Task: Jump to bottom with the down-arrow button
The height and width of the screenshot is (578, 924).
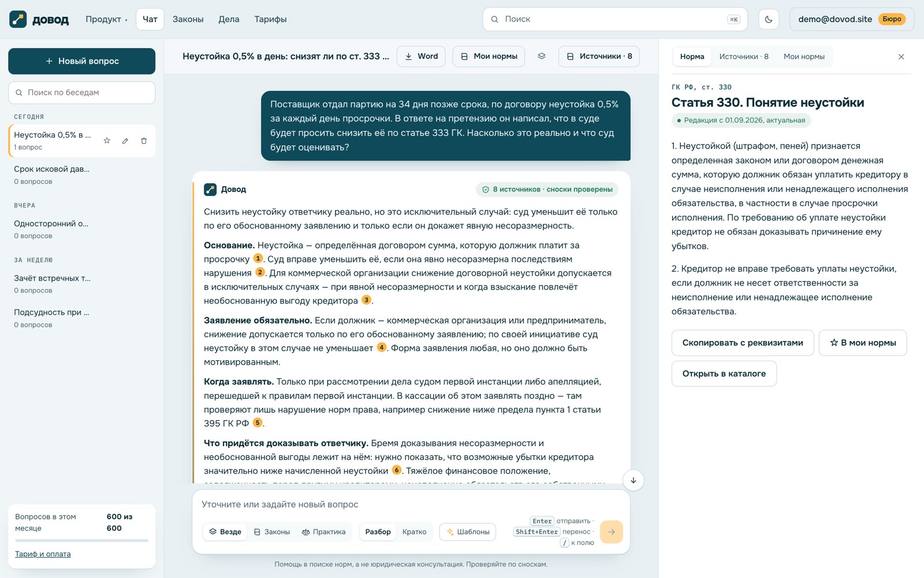Action: coord(634,480)
